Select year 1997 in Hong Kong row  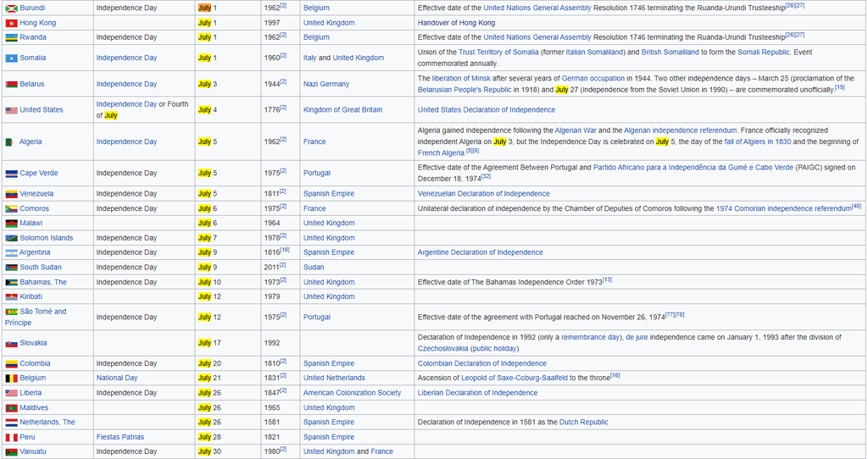point(272,23)
